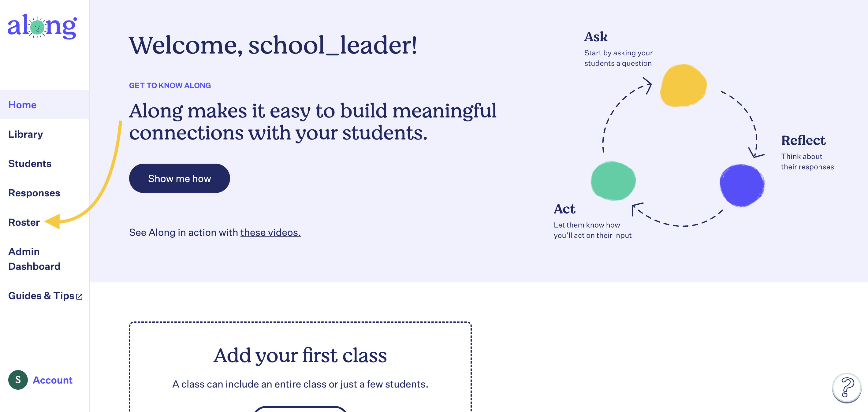Open the Students page
The width and height of the screenshot is (868, 412).
30,163
